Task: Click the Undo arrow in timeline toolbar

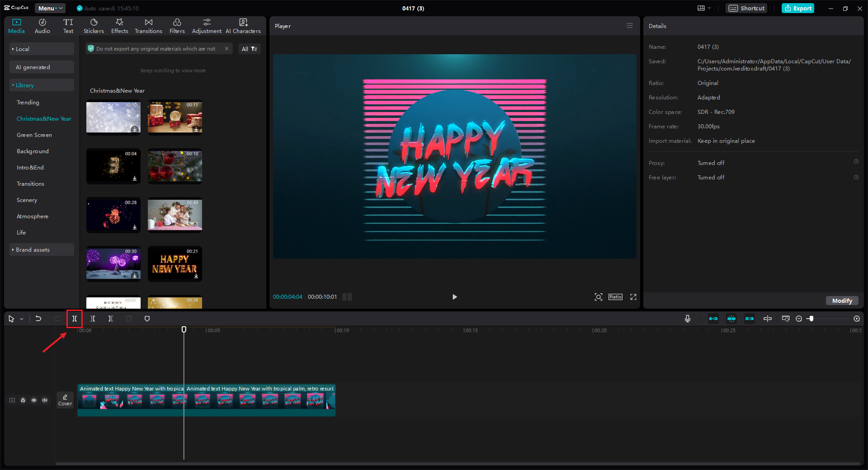Action: tap(38, 319)
